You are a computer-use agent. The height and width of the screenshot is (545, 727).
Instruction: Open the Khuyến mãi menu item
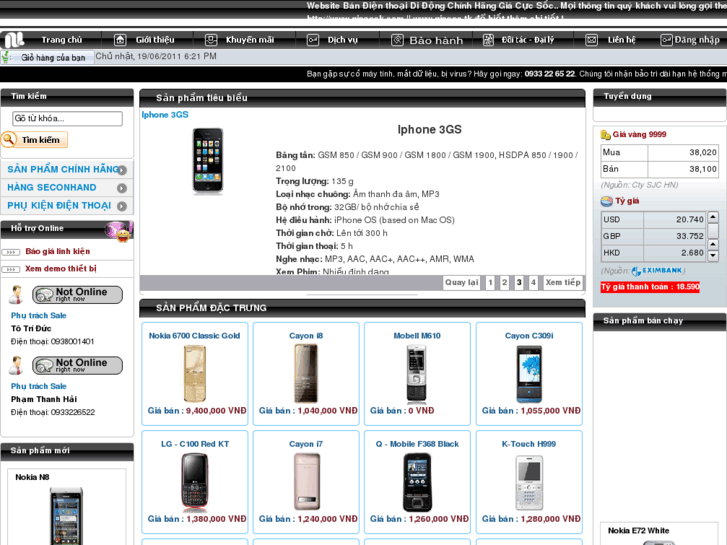click(250, 40)
